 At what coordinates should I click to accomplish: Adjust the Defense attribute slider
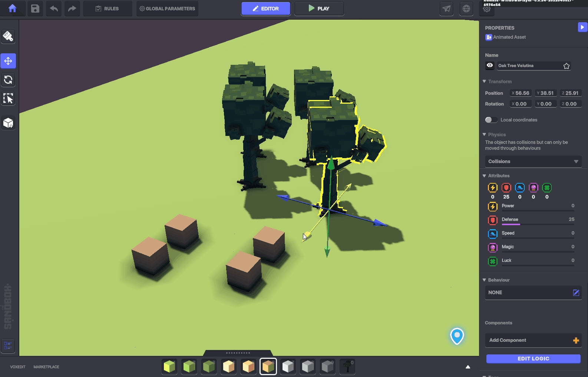tap(538, 224)
